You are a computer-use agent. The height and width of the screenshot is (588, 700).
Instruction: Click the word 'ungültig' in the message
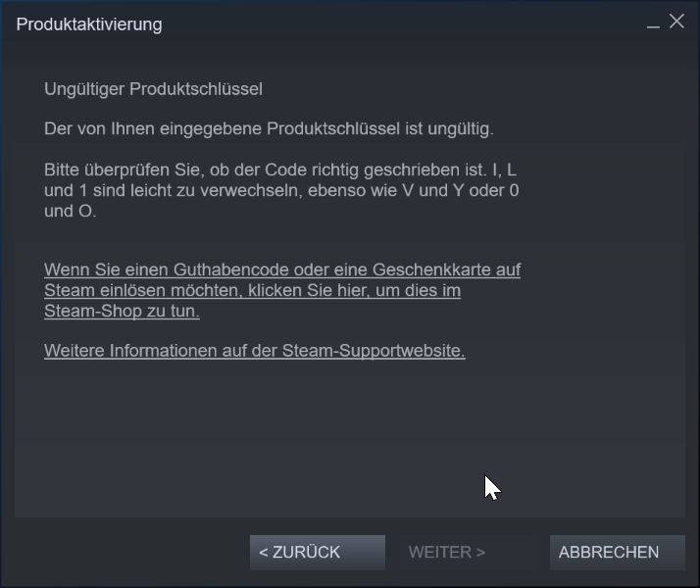[x=460, y=129]
